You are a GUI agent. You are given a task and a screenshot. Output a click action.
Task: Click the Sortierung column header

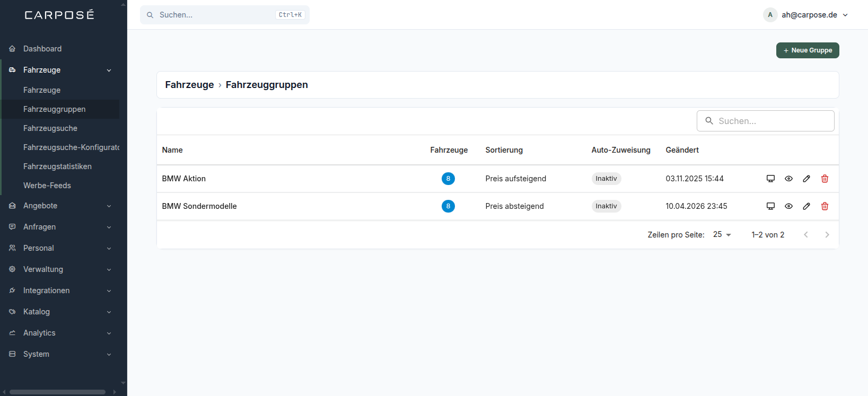pos(504,150)
